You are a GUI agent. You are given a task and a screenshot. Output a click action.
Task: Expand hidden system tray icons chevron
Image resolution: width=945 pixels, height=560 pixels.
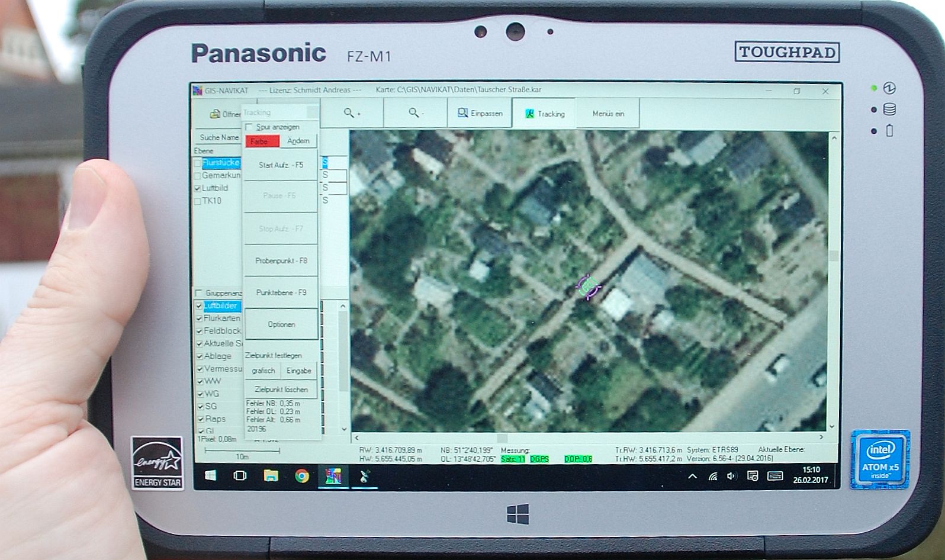tap(692, 477)
